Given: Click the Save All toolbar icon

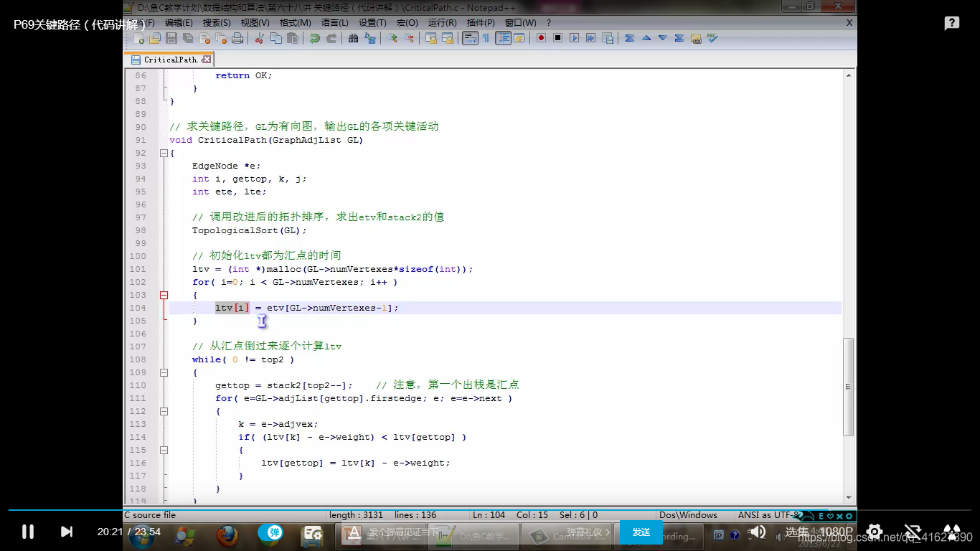Looking at the screenshot, I should (188, 38).
